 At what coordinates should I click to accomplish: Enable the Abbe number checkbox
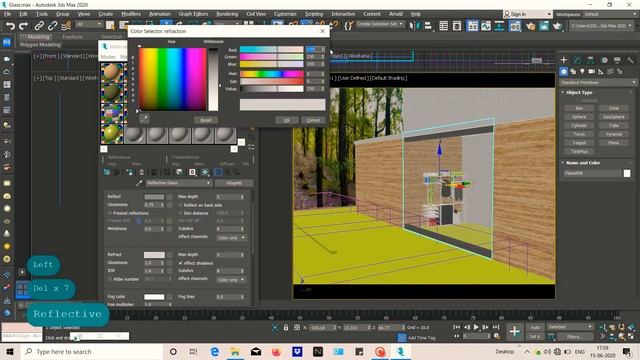point(110,279)
